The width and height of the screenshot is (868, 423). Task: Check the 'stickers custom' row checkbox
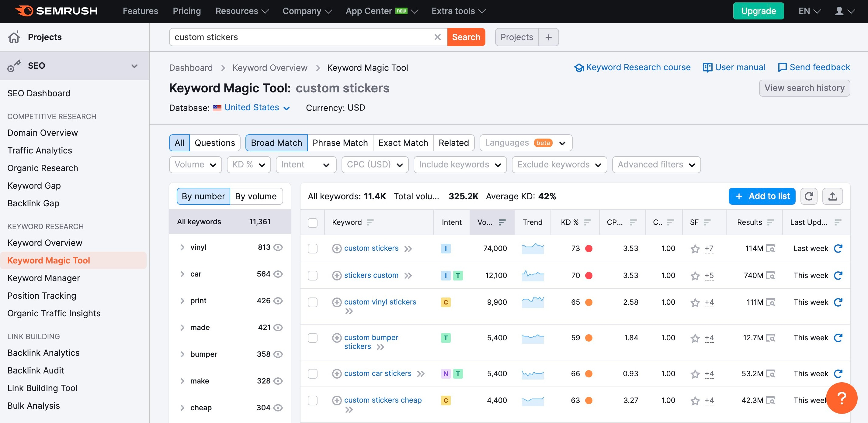coord(312,276)
